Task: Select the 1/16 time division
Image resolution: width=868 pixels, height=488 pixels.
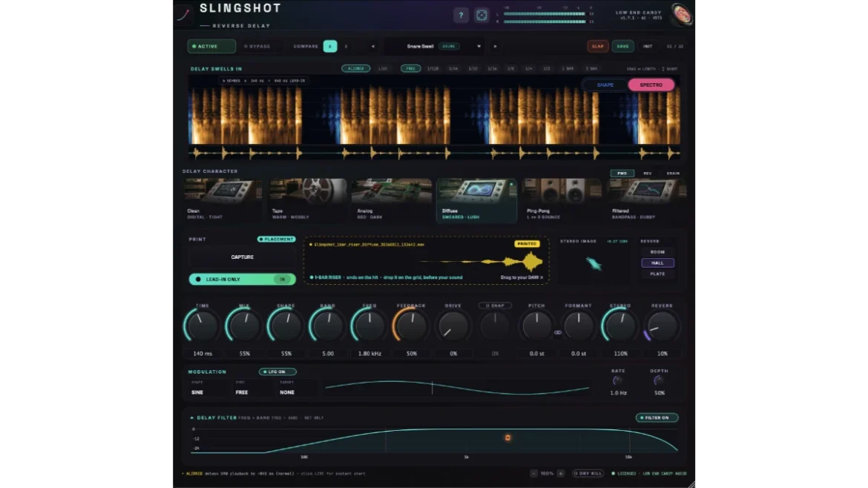Action: pos(492,69)
